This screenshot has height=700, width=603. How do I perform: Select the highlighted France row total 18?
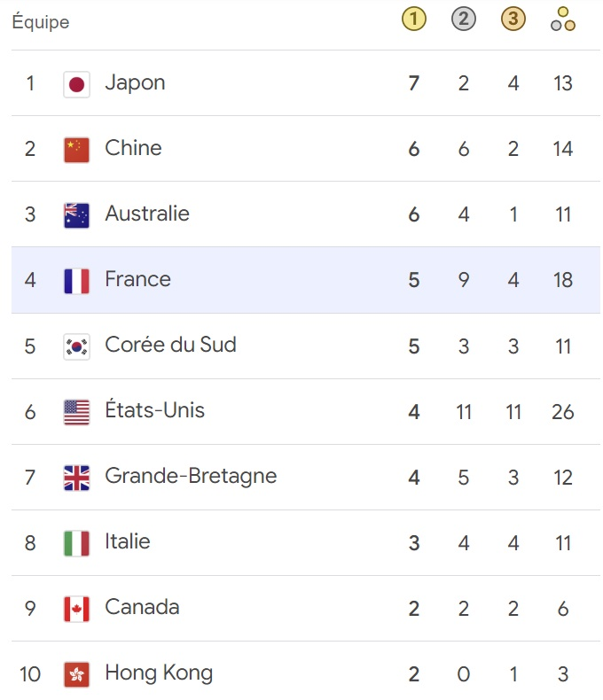click(x=562, y=281)
